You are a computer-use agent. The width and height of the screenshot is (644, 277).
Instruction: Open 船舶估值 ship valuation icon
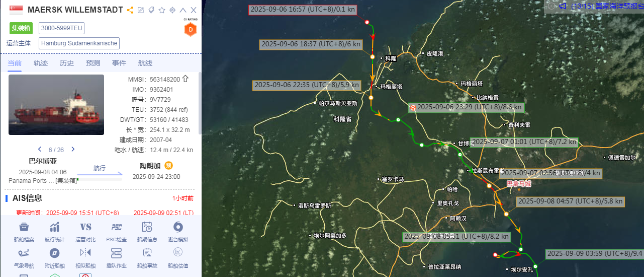tap(178, 252)
